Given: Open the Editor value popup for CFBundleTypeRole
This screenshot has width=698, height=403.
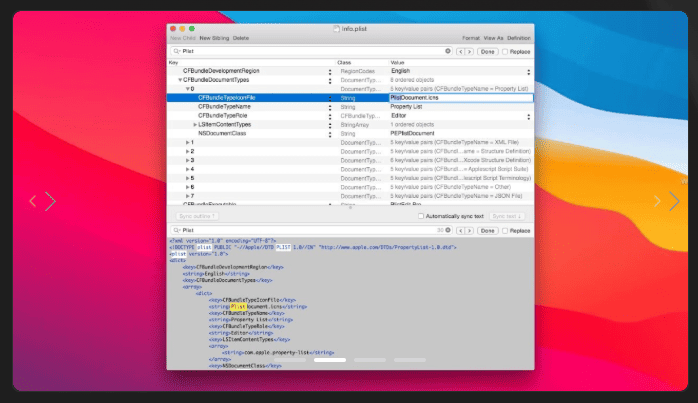Looking at the screenshot, I should click(x=528, y=116).
